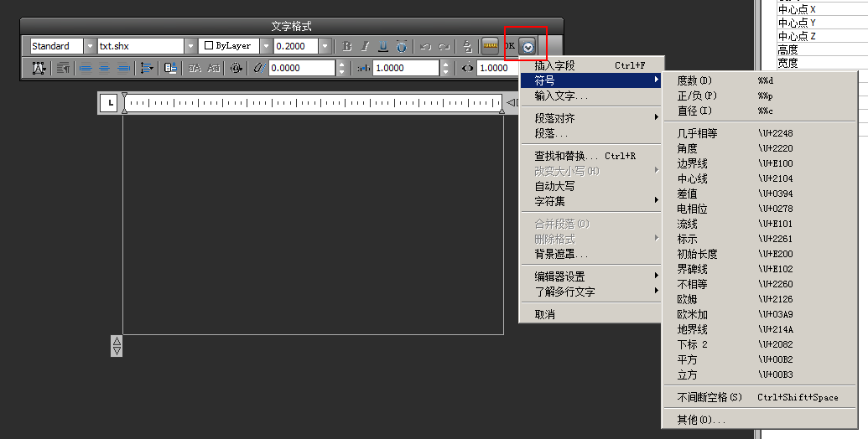Toggle 自动大写 menu option
The height and width of the screenshot is (439, 868).
(x=591, y=186)
